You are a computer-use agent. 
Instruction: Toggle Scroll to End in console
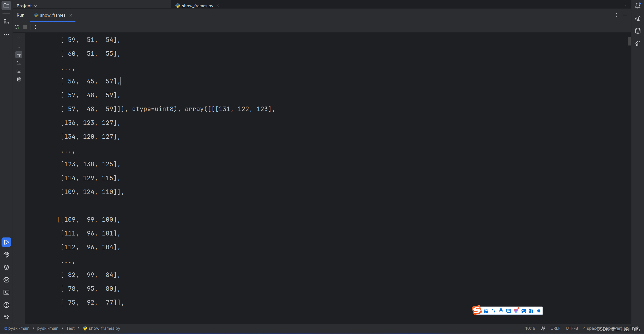[19, 63]
